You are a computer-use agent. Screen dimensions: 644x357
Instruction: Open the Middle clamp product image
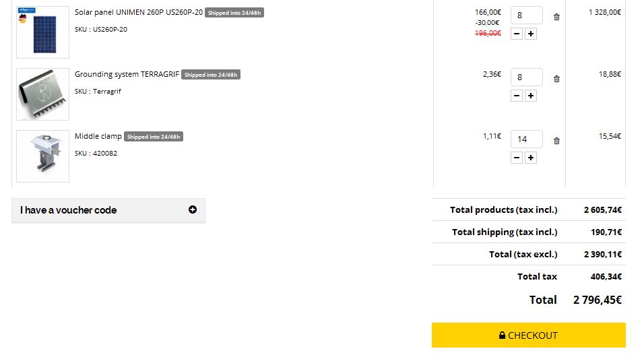coord(42,156)
